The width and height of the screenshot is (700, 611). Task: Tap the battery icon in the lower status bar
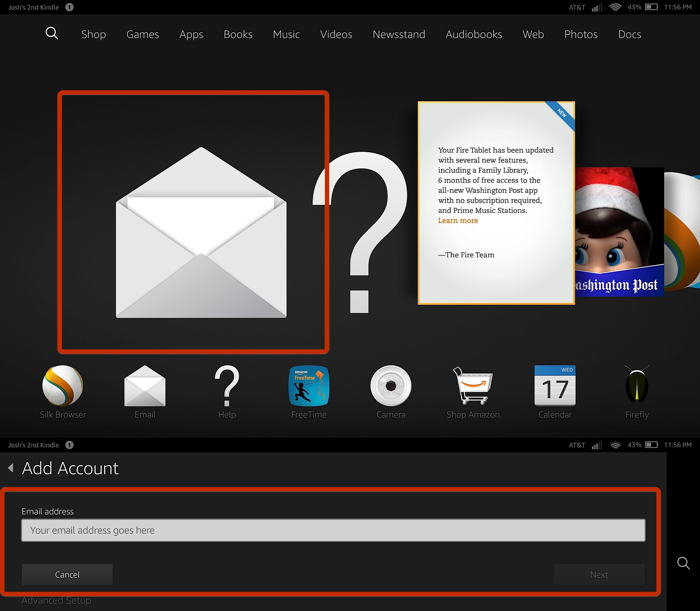click(x=651, y=445)
